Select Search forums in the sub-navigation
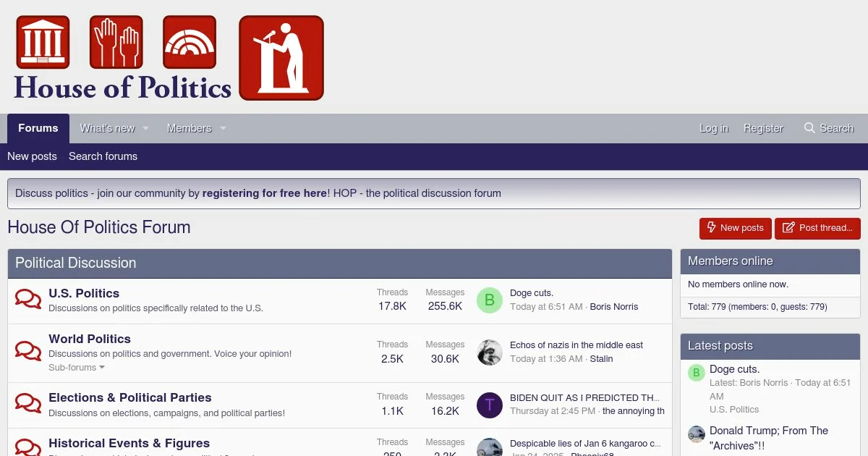Screen dimensions: 868x456 103,156
